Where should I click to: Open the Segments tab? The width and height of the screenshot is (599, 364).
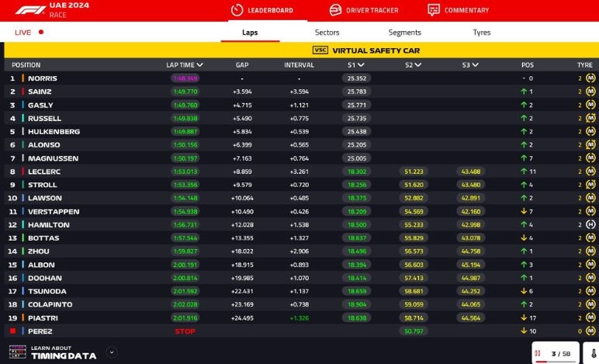click(x=404, y=33)
